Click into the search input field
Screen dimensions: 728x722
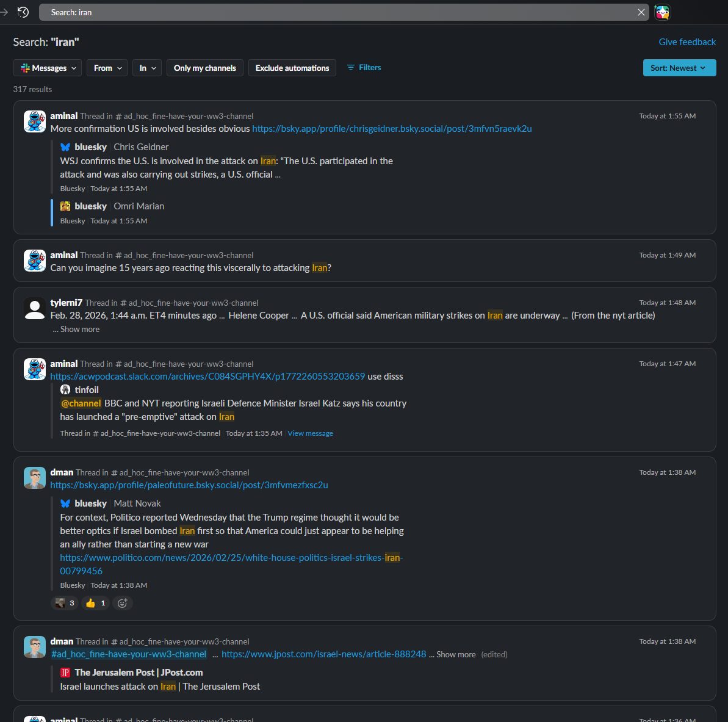pos(336,12)
